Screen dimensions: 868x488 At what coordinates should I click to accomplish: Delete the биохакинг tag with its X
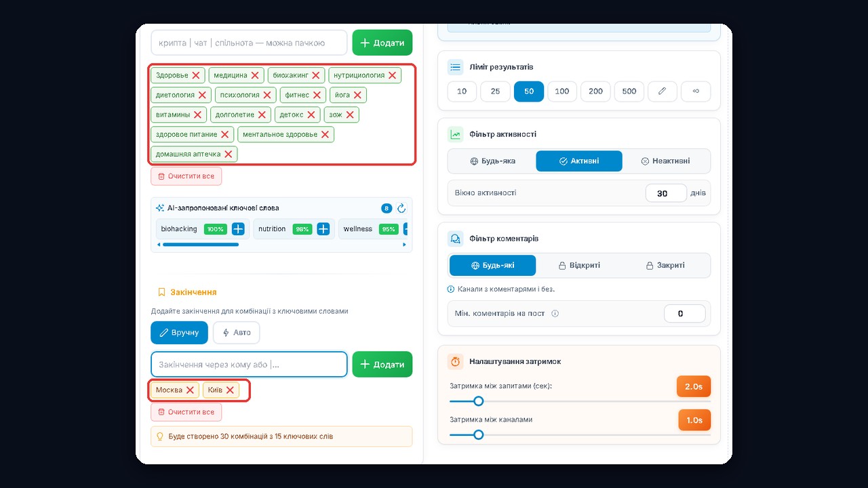316,75
